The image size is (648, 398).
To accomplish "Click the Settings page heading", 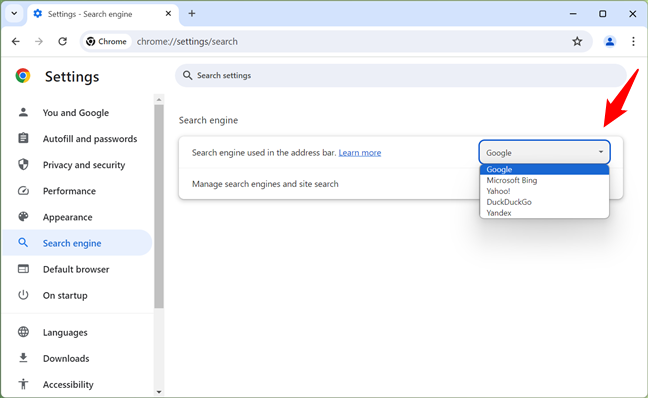I will click(72, 76).
